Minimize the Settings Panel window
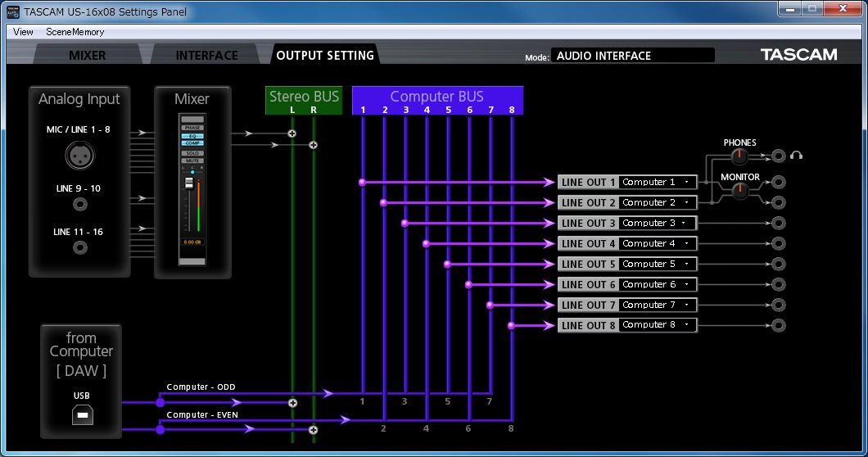The height and width of the screenshot is (457, 868). click(790, 9)
